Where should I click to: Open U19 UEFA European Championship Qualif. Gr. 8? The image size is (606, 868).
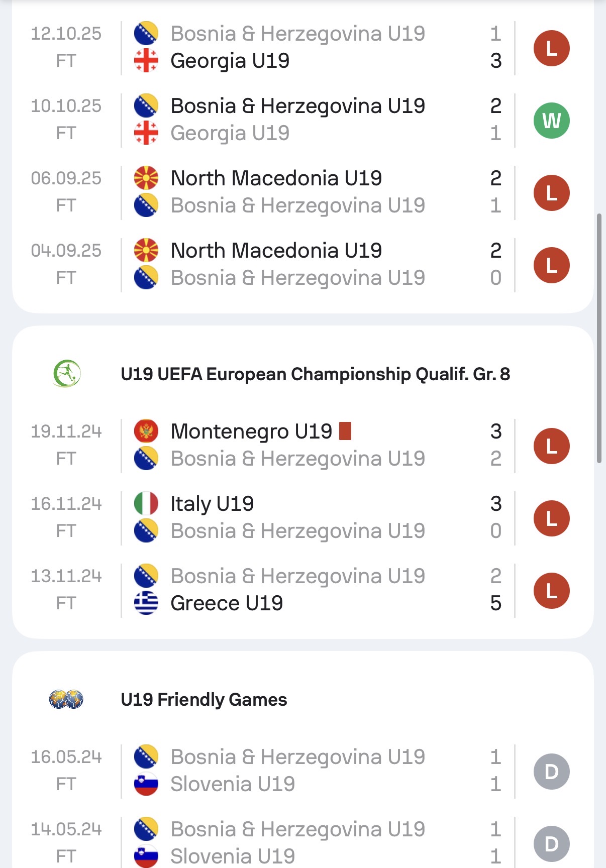coord(315,374)
